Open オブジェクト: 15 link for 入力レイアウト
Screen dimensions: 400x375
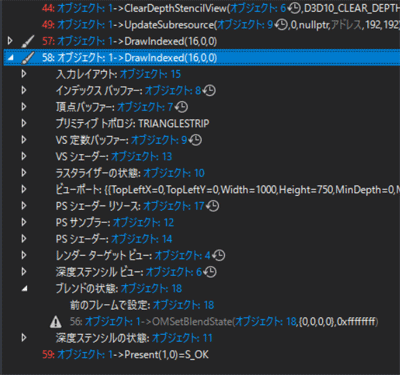150,74
